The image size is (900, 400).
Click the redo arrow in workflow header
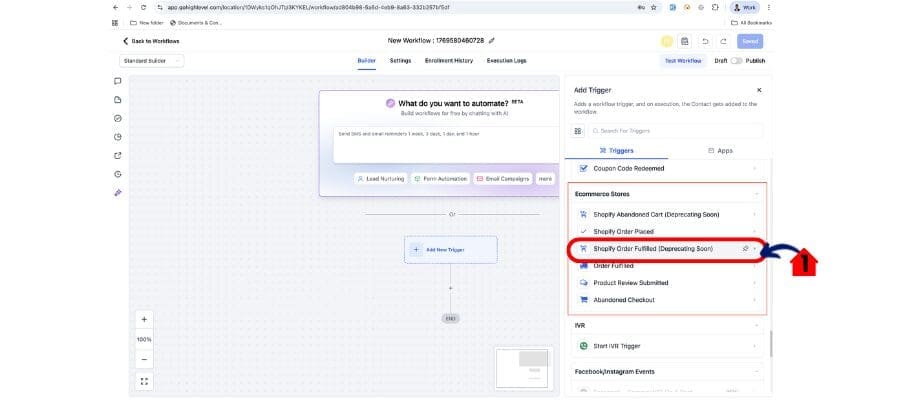724,41
